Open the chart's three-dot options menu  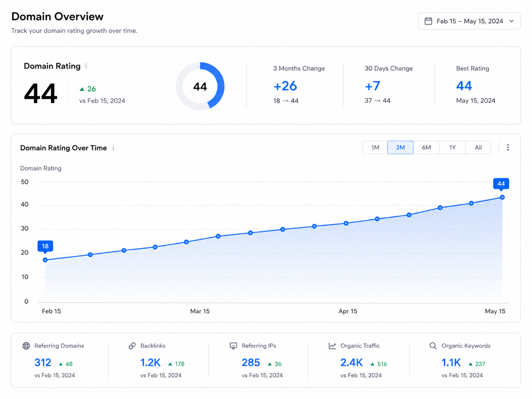point(508,147)
